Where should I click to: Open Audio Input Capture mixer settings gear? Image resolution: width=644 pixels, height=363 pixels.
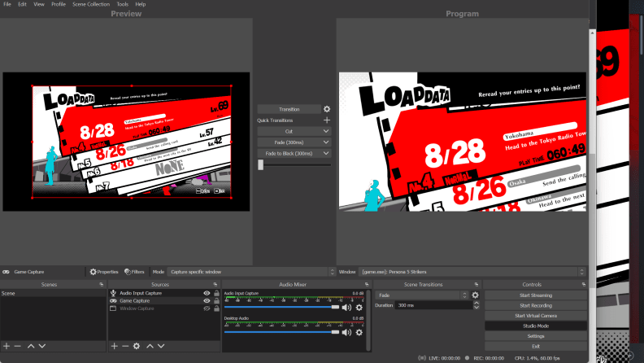(359, 308)
